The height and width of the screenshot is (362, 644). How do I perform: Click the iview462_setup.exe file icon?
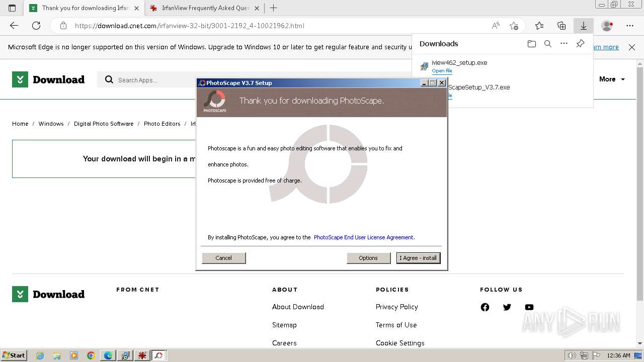click(x=424, y=66)
